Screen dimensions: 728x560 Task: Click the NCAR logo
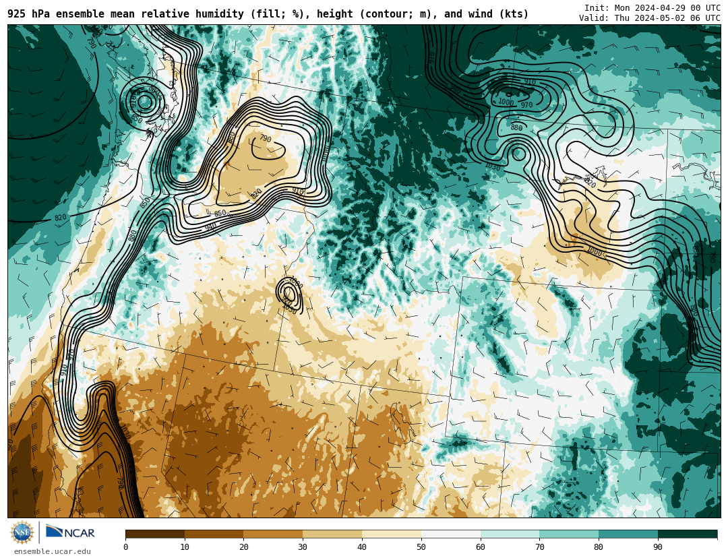point(70,532)
